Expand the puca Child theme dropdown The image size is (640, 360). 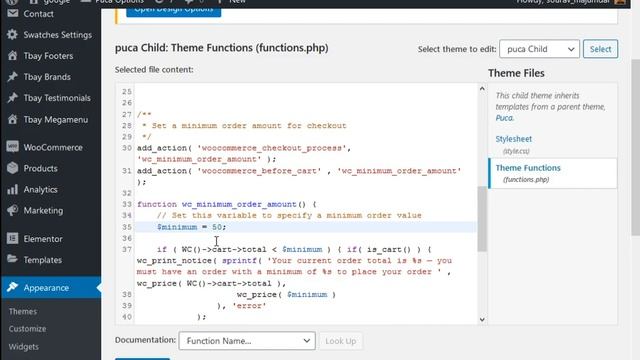(539, 49)
